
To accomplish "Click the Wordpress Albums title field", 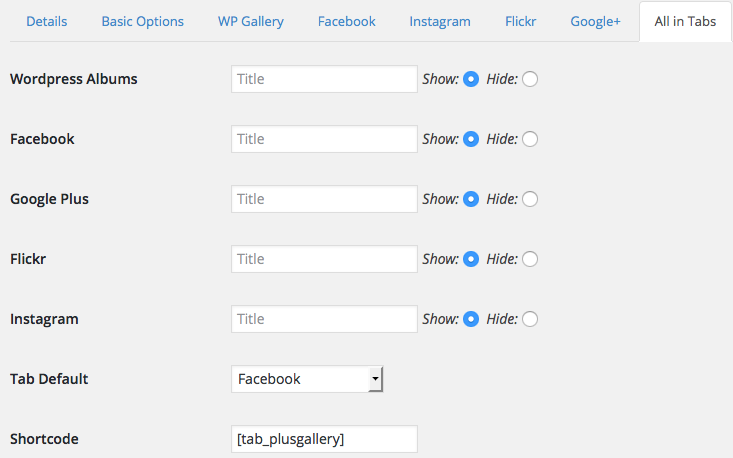I will point(323,79).
